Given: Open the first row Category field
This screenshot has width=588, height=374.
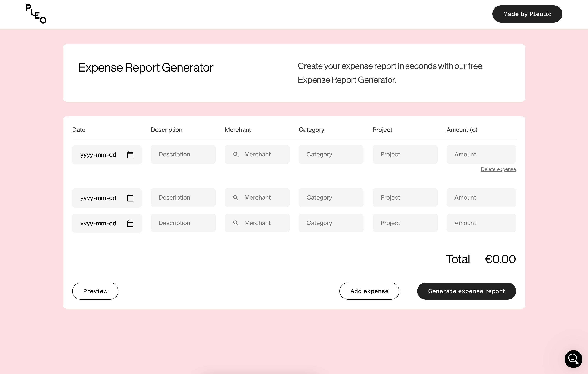Looking at the screenshot, I should point(331,154).
